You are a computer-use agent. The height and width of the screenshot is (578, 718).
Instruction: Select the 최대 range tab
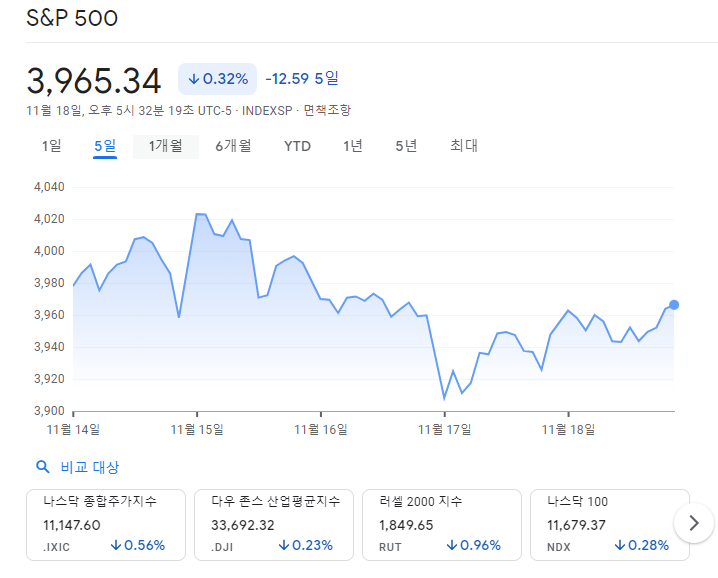coord(464,146)
